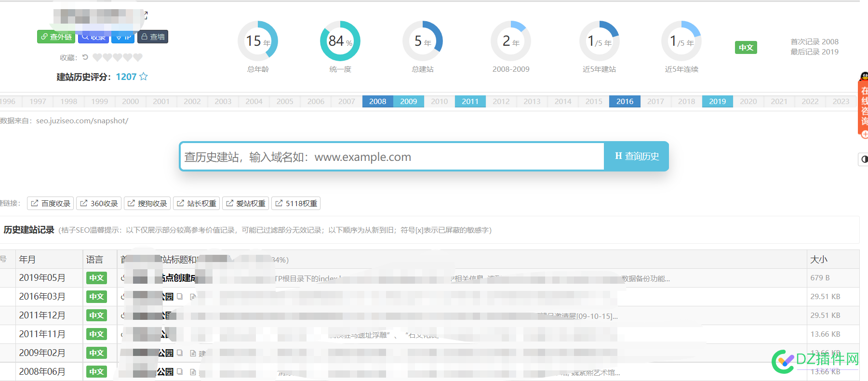Click year 2000 in the timeline
The width and height of the screenshot is (868, 381).
coord(131,101)
